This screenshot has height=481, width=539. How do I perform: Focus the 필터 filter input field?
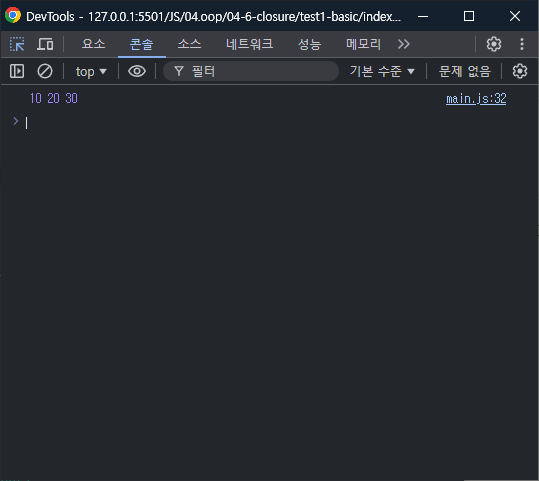[x=251, y=72]
